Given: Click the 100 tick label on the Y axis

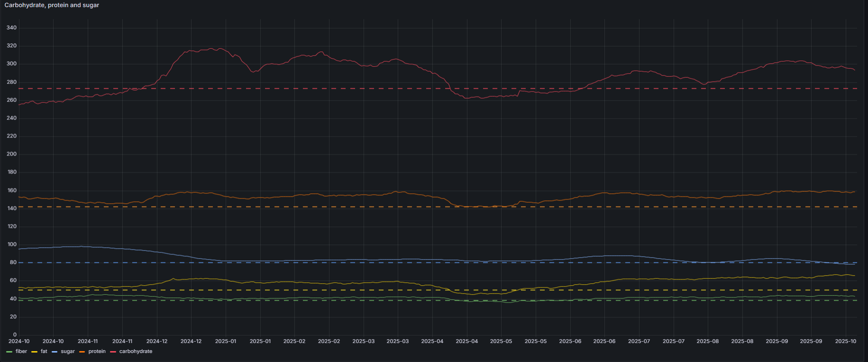Looking at the screenshot, I should 11,244.
